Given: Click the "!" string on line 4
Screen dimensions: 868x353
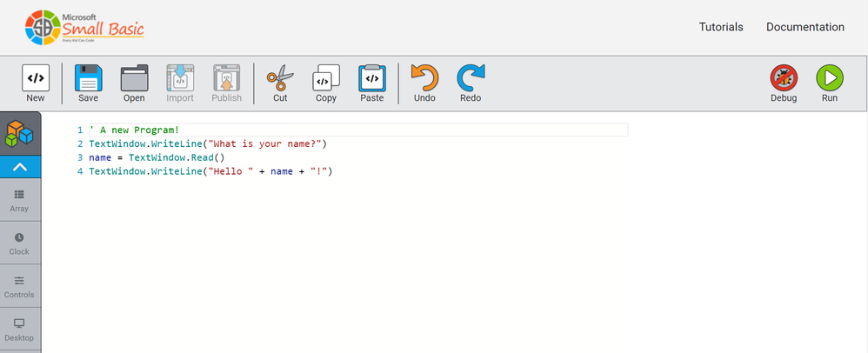Looking at the screenshot, I should (x=318, y=171).
